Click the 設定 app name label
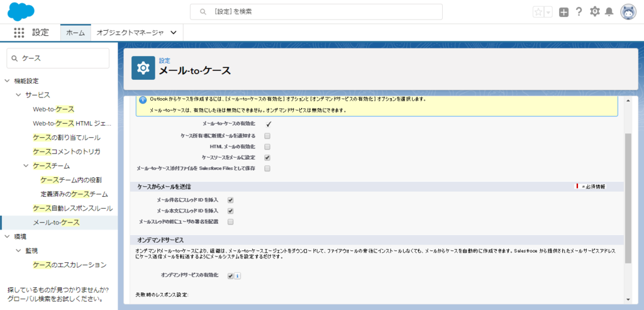The width and height of the screenshot is (644, 310). pyautogui.click(x=40, y=33)
